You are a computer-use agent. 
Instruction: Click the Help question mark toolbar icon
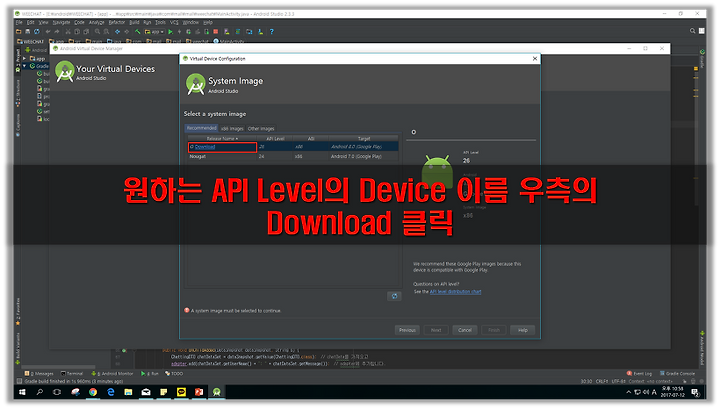tap(271, 32)
